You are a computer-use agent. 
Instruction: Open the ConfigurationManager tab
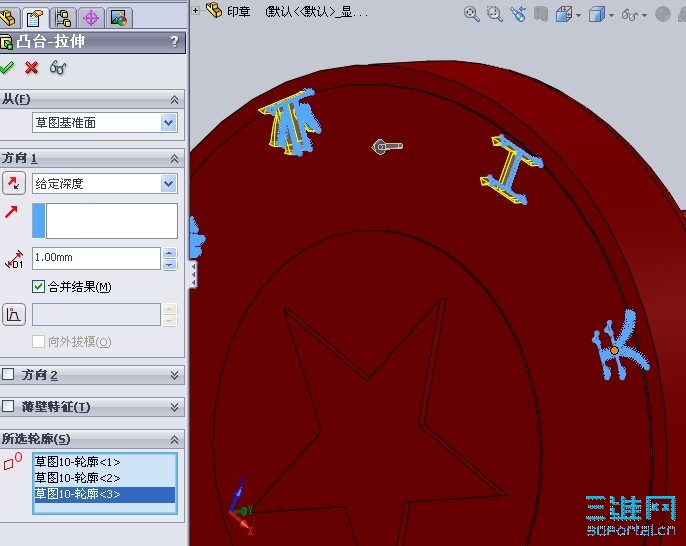(63, 18)
